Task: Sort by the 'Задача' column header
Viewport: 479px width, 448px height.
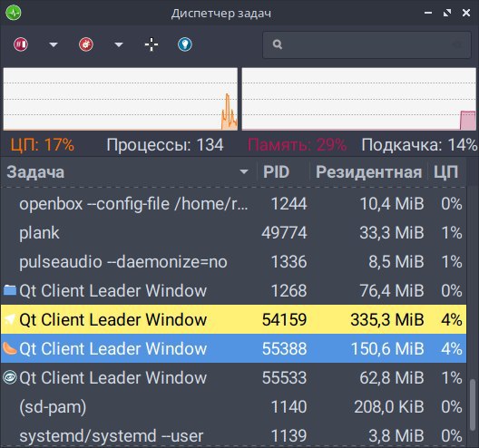Action: pyautogui.click(x=128, y=172)
